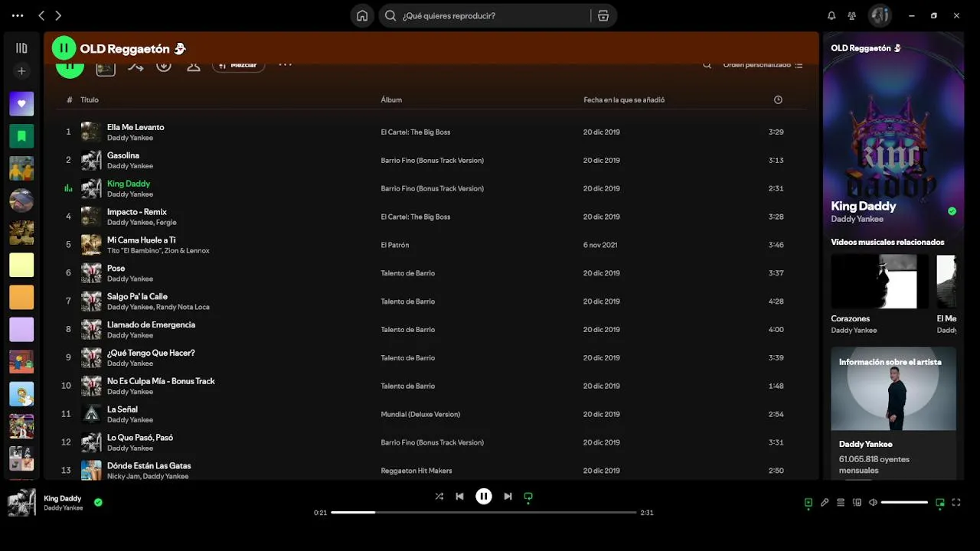Skip to the previous track

click(459, 497)
